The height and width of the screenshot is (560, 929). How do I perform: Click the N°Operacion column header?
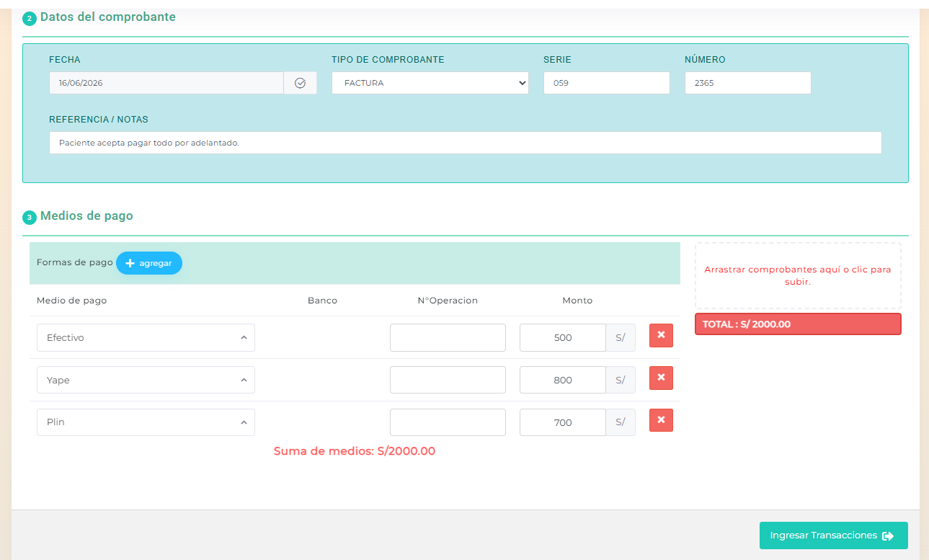pos(448,301)
